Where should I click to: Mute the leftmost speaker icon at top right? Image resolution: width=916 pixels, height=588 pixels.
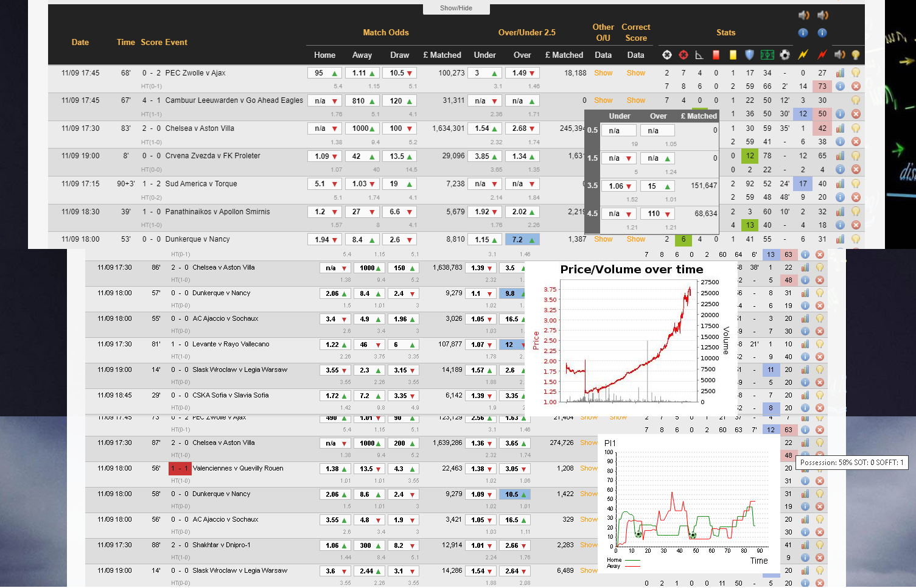(x=803, y=15)
